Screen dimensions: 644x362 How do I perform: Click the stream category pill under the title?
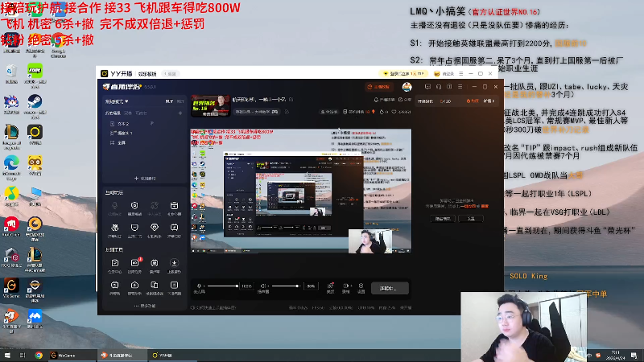257,112
